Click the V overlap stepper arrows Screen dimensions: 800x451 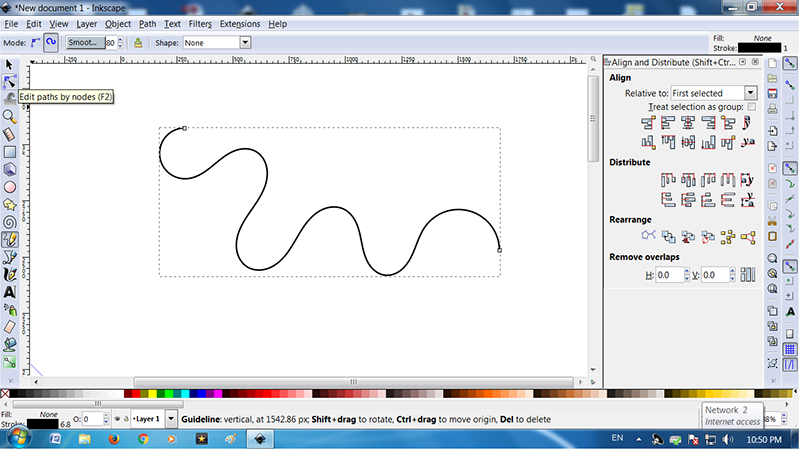pyautogui.click(x=733, y=274)
